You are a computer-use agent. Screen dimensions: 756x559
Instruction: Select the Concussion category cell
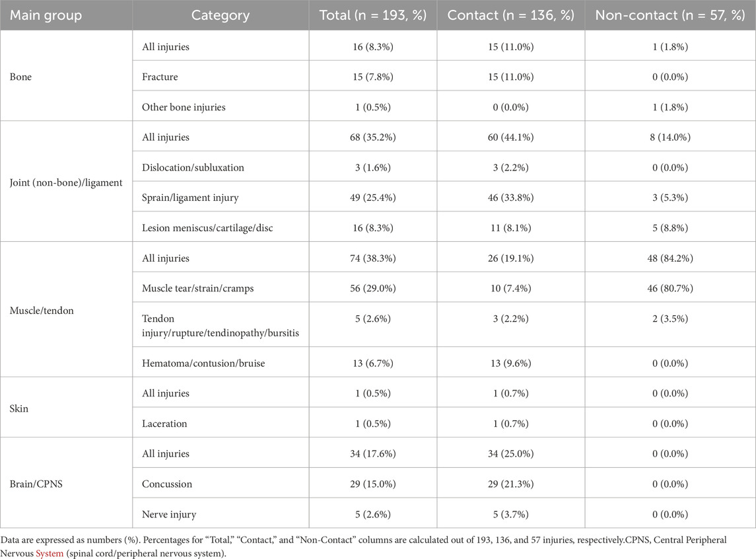[x=221, y=483]
